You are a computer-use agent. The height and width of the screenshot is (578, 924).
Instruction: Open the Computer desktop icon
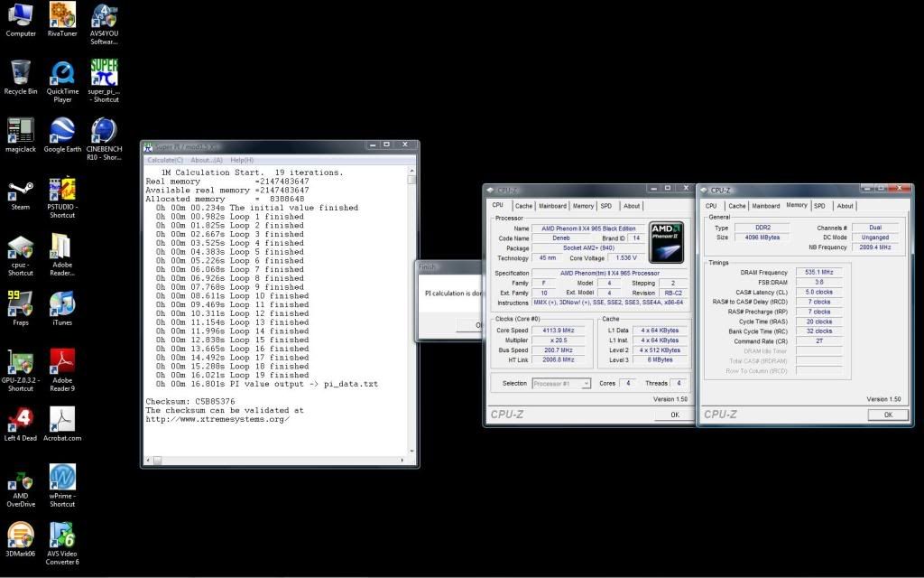[21, 20]
